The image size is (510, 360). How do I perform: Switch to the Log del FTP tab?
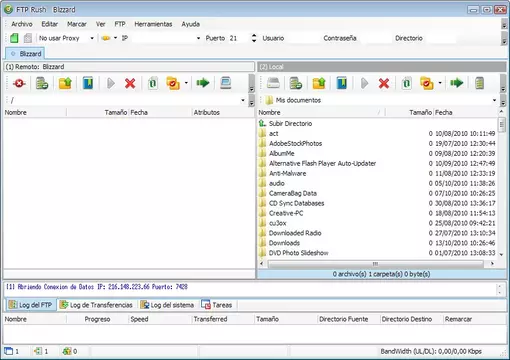click(31, 305)
